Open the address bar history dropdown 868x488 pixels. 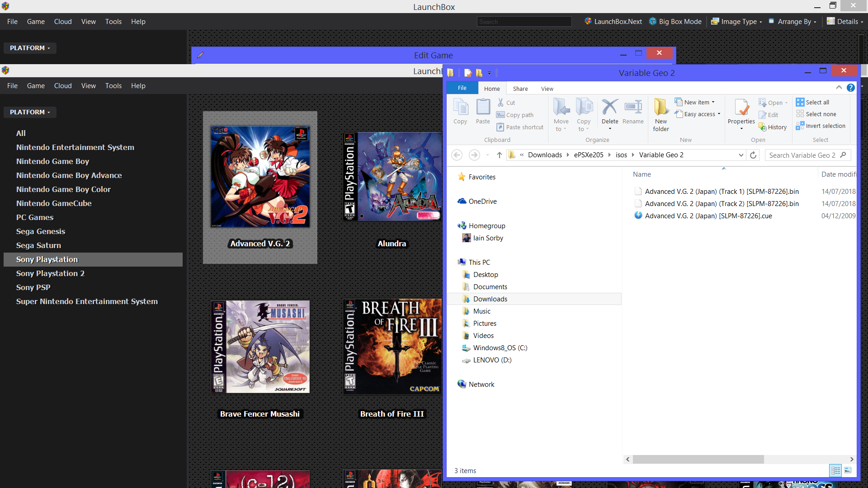741,155
